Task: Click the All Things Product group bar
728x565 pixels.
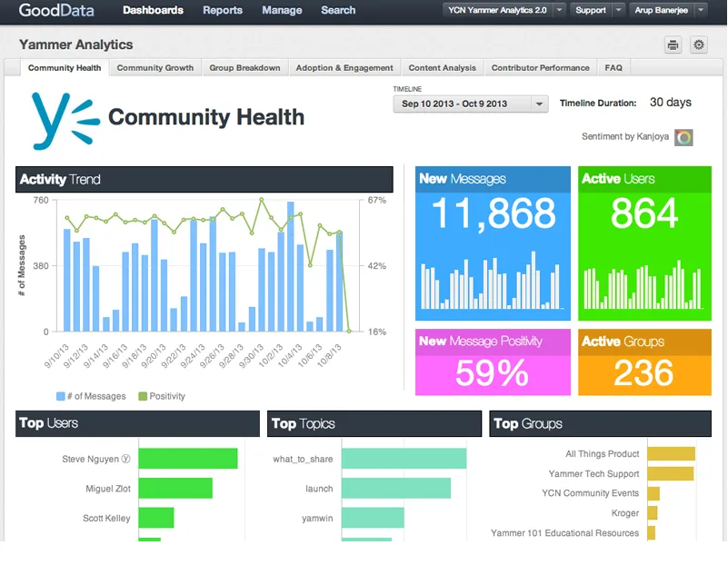Action: click(671, 453)
